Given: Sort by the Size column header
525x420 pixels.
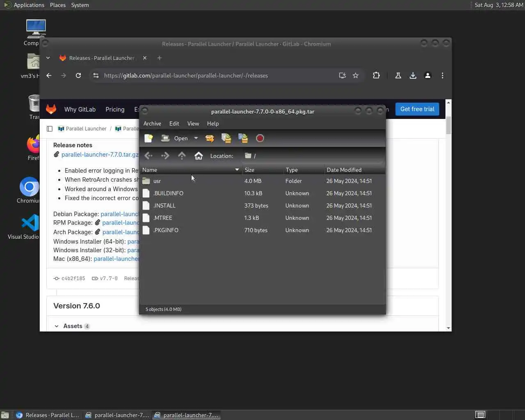Looking at the screenshot, I should point(262,170).
